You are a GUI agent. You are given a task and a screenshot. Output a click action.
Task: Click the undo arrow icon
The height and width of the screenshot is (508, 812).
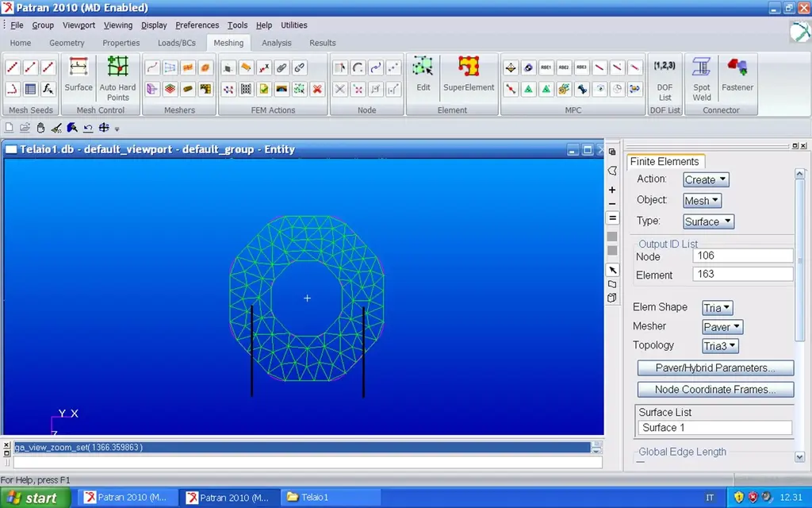88,128
